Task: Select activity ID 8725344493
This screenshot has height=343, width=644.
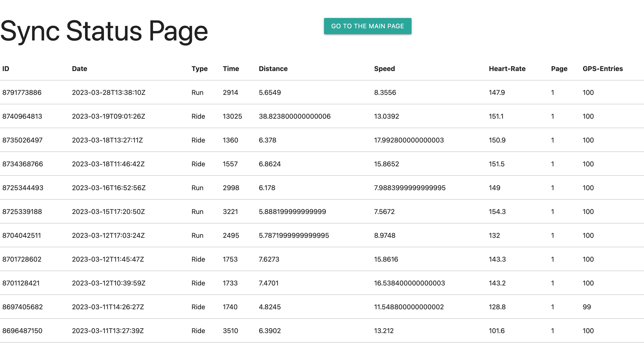Action: [x=23, y=188]
